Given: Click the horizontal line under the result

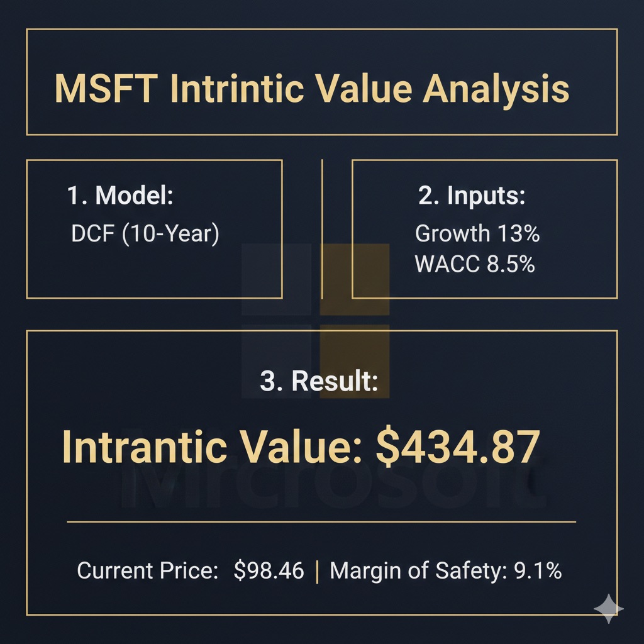Looking at the screenshot, I should (x=321, y=521).
